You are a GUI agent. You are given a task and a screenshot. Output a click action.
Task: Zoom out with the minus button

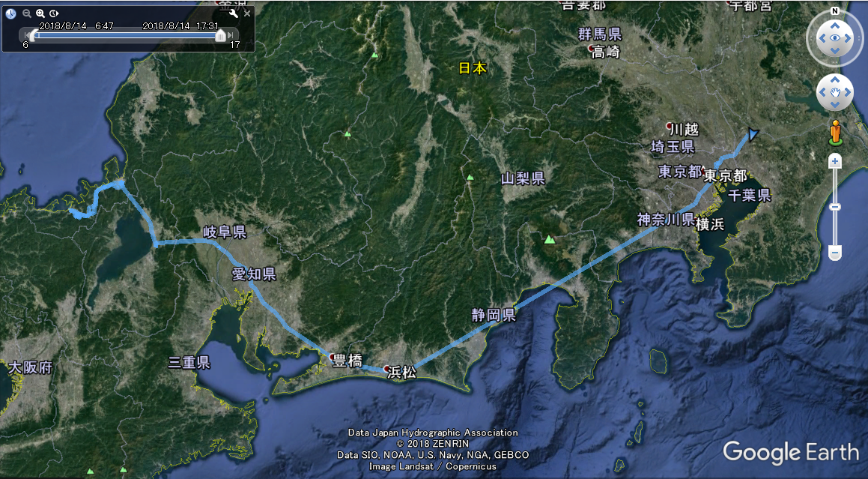click(835, 253)
